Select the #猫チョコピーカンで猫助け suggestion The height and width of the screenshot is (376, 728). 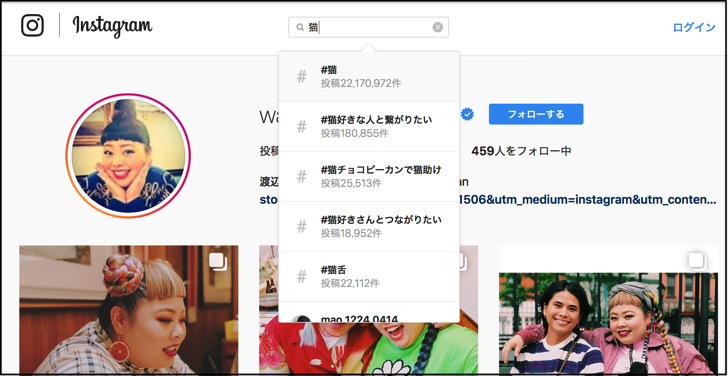pyautogui.click(x=369, y=176)
